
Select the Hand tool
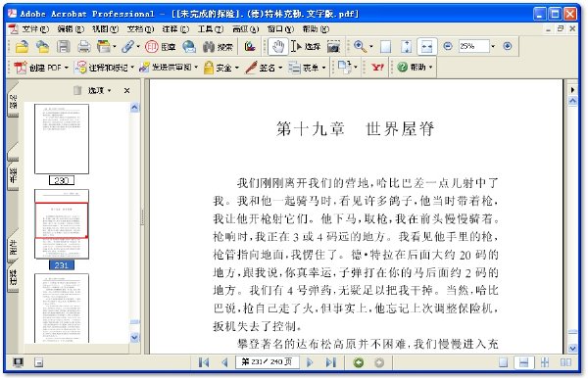(278, 46)
